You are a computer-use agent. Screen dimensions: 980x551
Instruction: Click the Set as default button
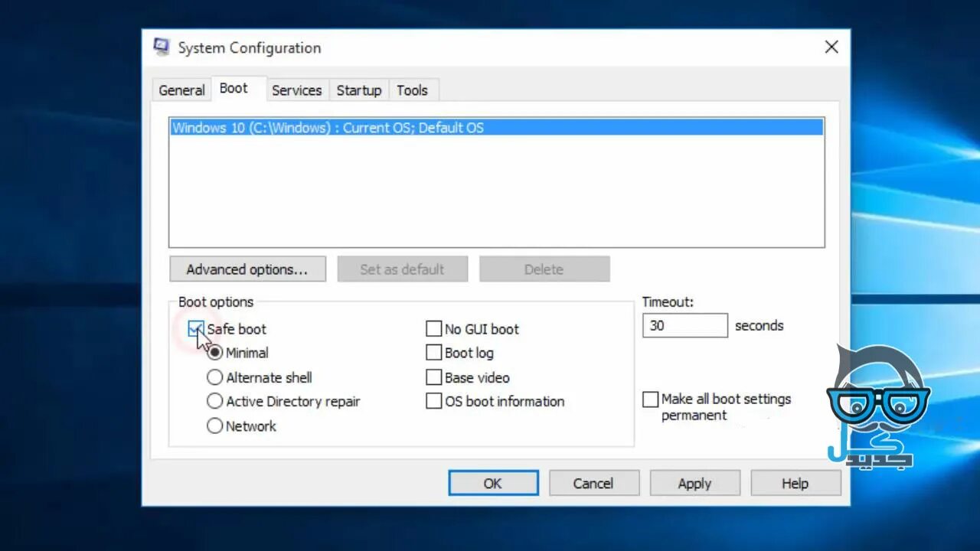(402, 269)
